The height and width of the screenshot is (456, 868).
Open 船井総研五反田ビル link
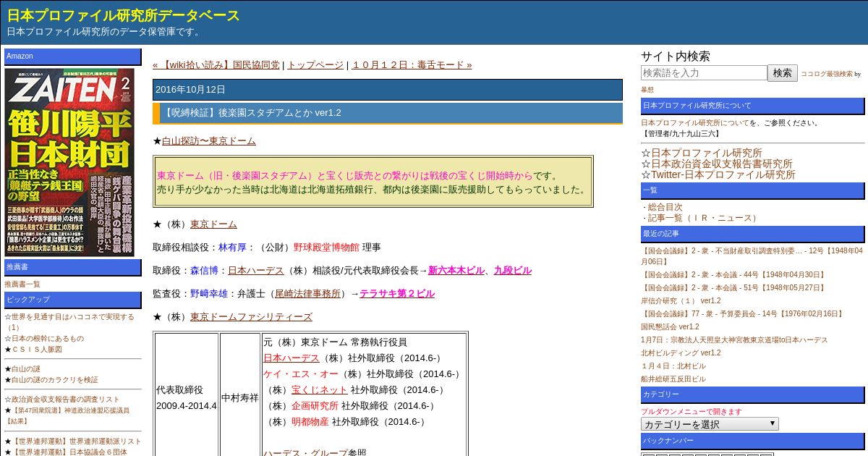coord(673,379)
